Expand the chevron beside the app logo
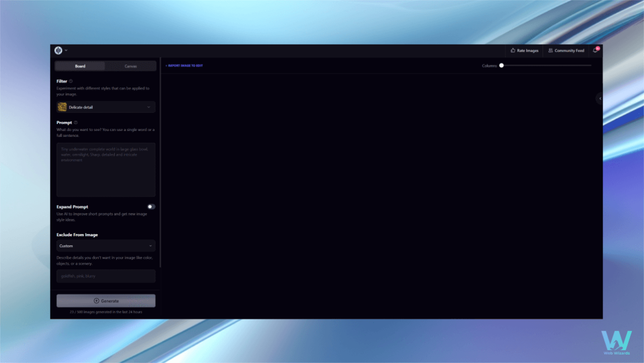 [x=66, y=50]
